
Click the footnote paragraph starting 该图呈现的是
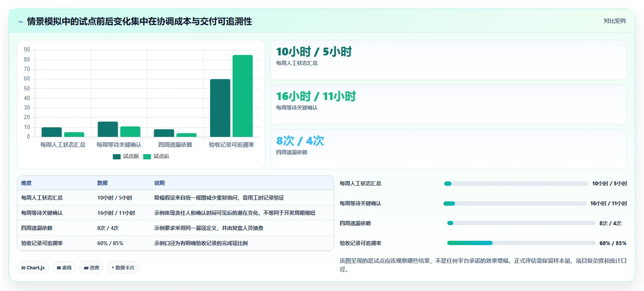(x=483, y=265)
